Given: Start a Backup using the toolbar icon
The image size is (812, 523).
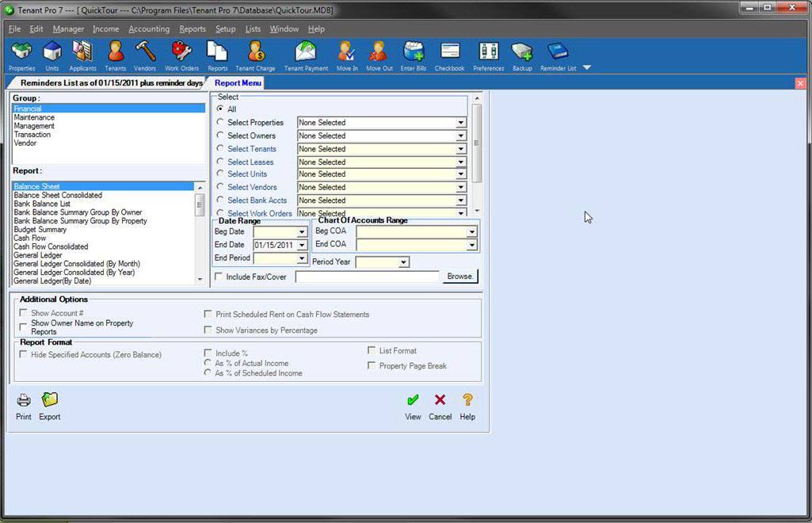Looking at the screenshot, I should [x=522, y=55].
